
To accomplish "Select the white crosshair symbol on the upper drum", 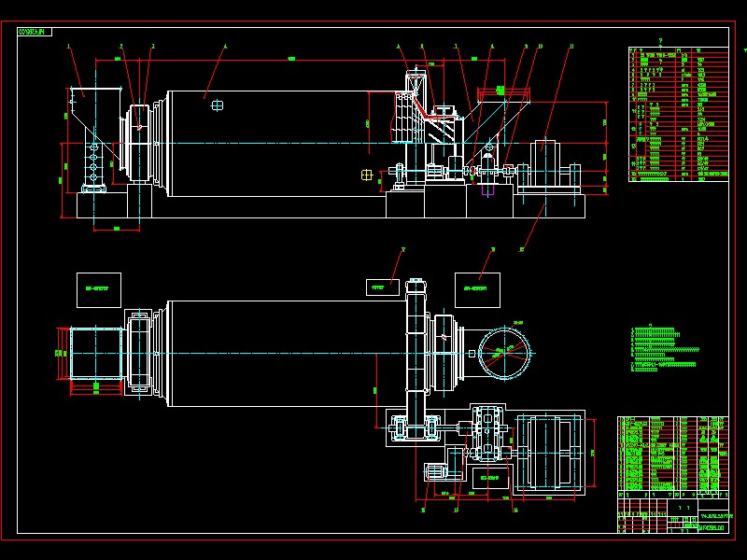I will click(x=218, y=105).
